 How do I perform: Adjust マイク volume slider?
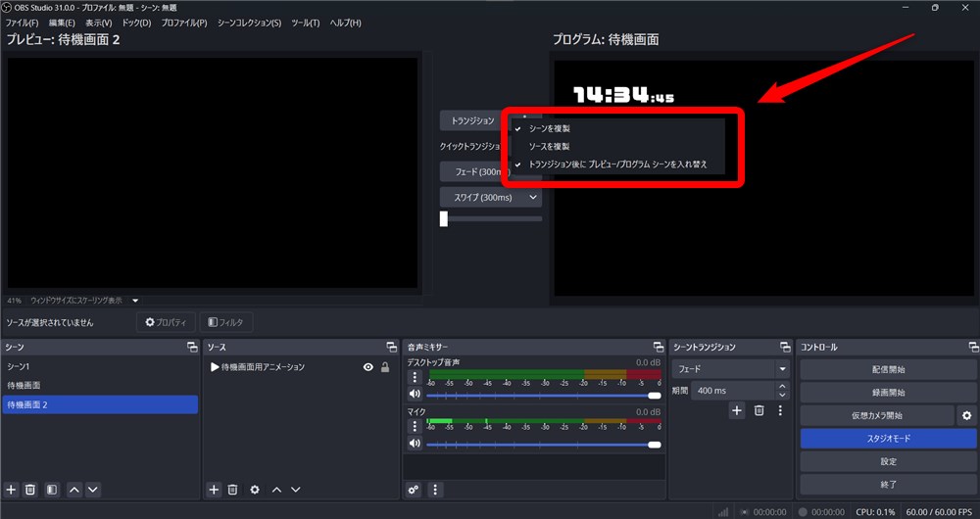543,445
